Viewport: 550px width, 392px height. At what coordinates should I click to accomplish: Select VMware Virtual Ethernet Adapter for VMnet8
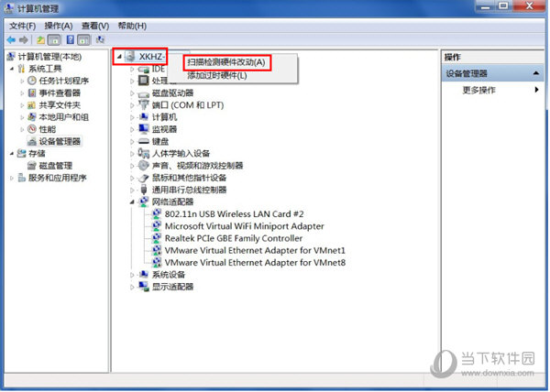click(x=255, y=262)
